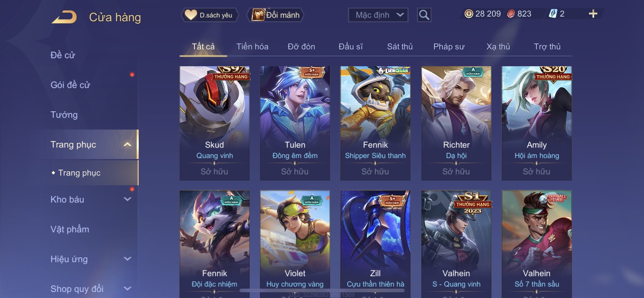Image resolution: width=644 pixels, height=298 pixels.
Task: Click the golden back arrow icon
Action: [x=64, y=17]
